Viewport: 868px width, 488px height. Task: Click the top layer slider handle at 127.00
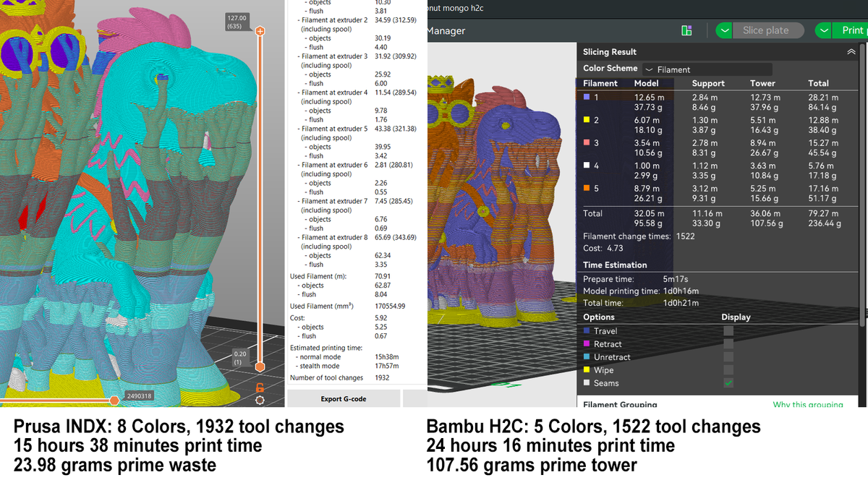(x=260, y=31)
